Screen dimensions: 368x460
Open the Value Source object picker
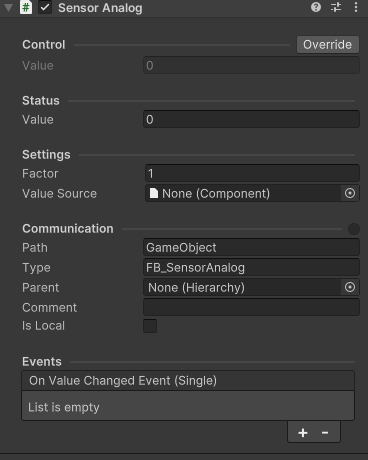click(350, 193)
